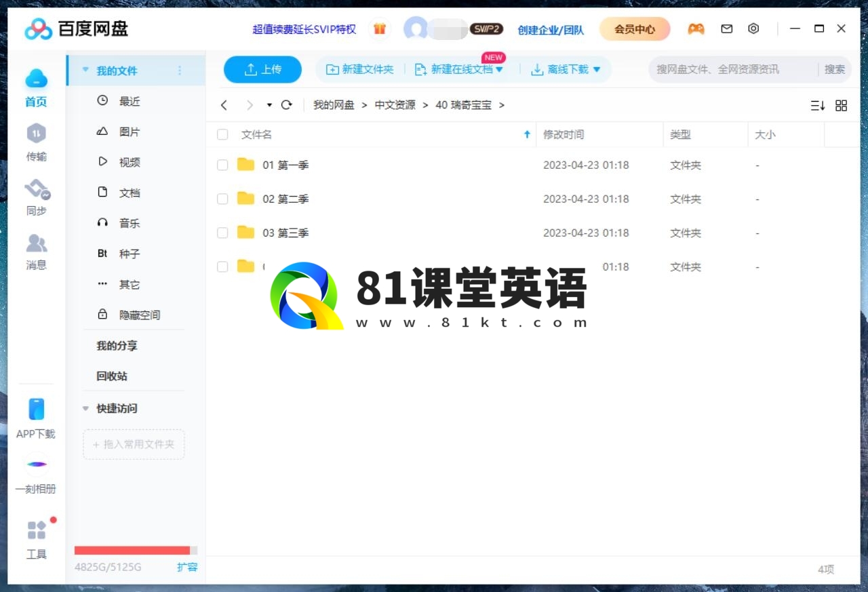Open the 消息 messages sidebar icon
The width and height of the screenshot is (868, 592).
coord(36,242)
